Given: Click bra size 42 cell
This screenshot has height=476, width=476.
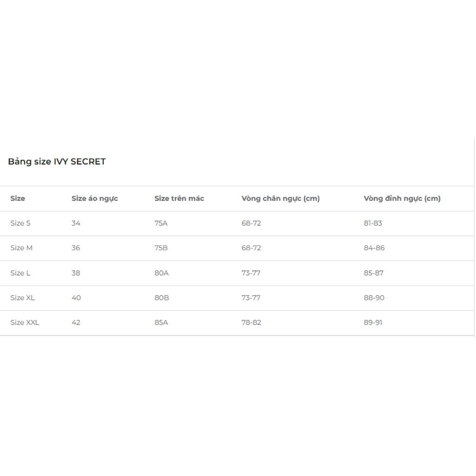Looking at the screenshot, I should point(76,322).
